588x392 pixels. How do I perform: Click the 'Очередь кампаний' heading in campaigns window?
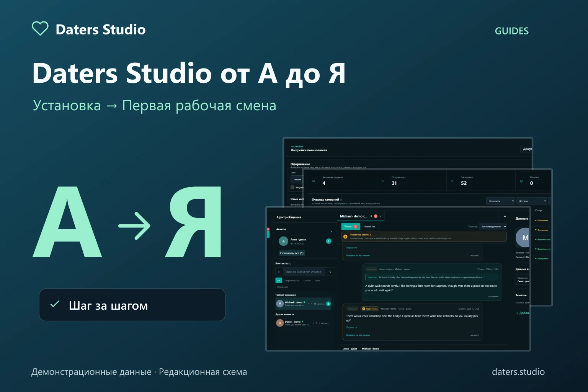tap(325, 199)
